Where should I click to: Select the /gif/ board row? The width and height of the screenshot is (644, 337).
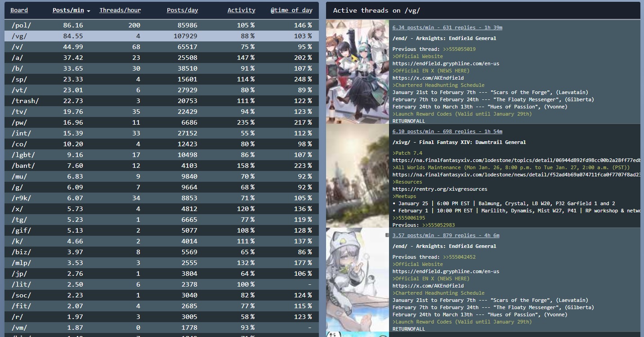161,230
